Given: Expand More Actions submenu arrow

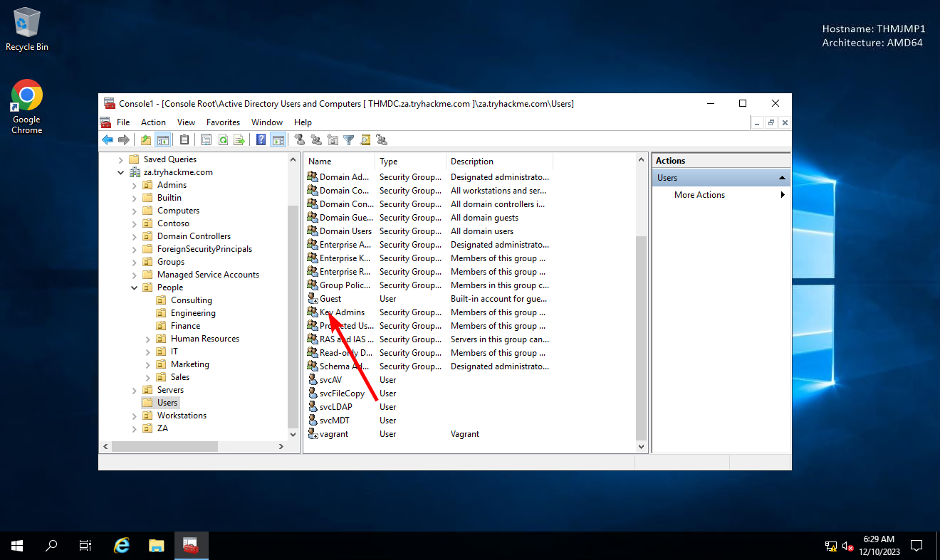Looking at the screenshot, I should (x=783, y=195).
